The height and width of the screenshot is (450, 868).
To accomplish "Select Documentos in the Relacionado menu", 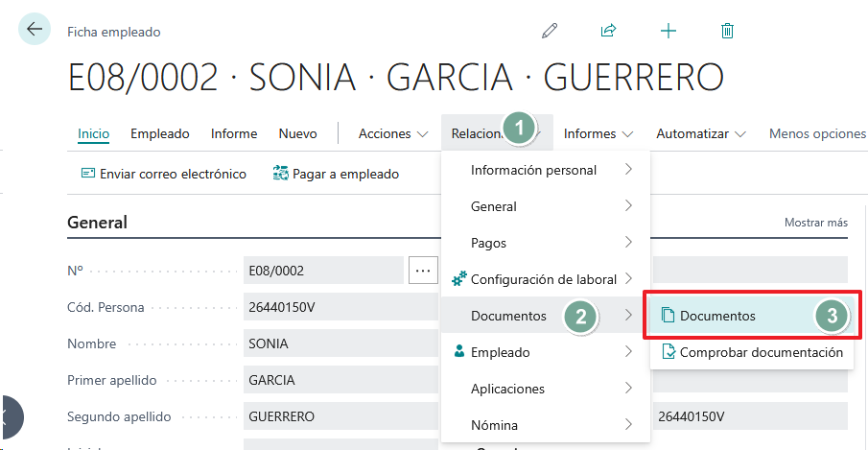I will (546, 316).
